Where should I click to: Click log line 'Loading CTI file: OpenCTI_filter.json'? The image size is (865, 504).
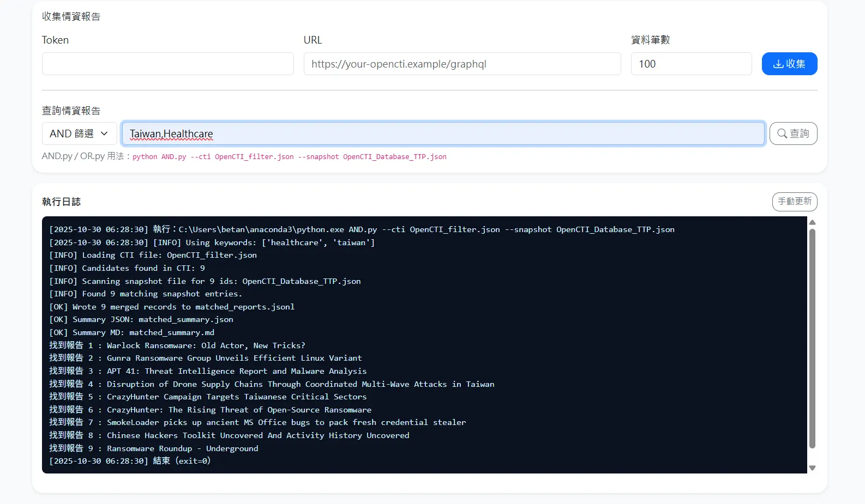(153, 255)
